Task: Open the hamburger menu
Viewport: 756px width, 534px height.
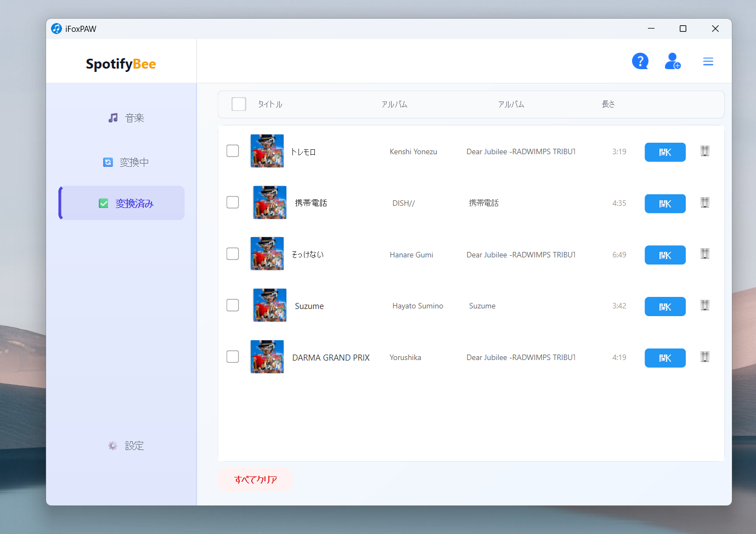Action: 708,61
